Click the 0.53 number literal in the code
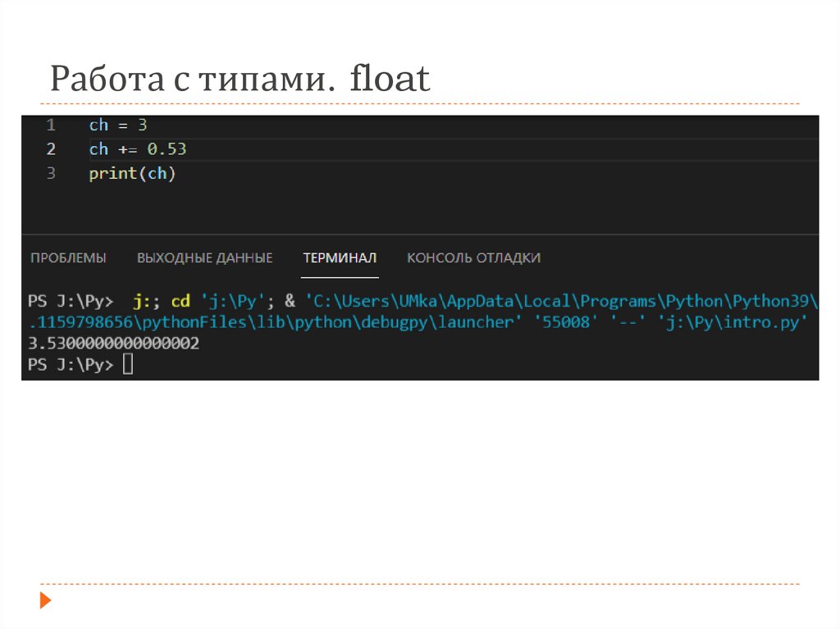The image size is (840, 629). 167,149
